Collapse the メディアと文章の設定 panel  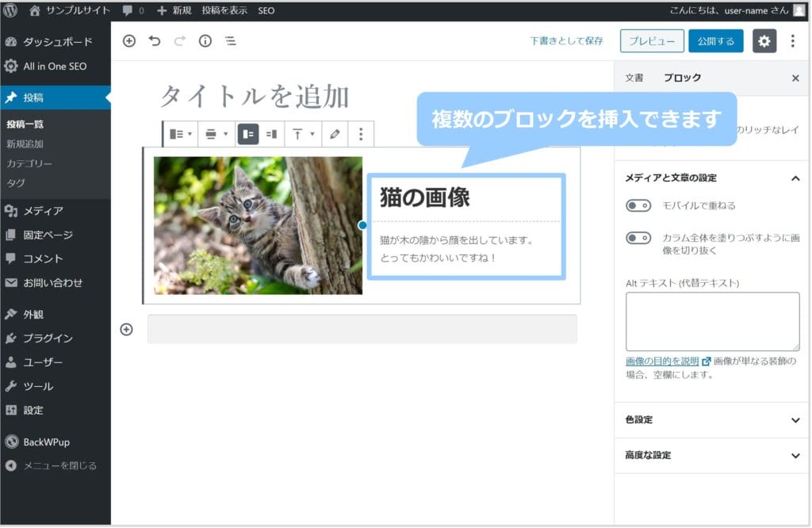(712, 178)
